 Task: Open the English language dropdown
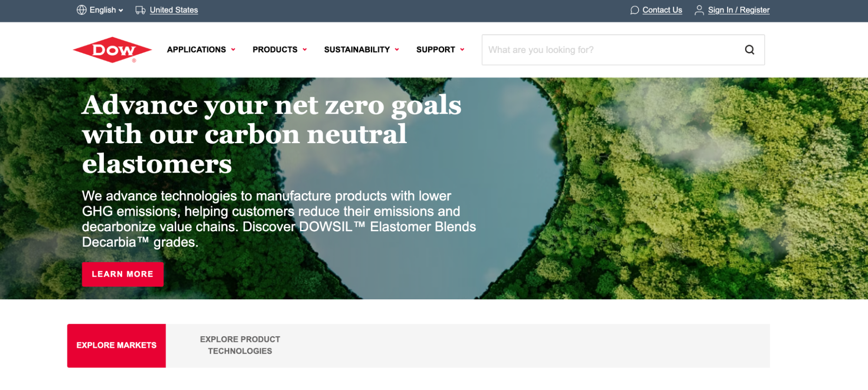106,10
